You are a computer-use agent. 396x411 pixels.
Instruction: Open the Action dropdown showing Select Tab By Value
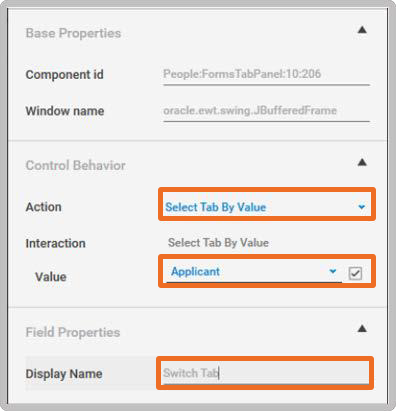(x=267, y=207)
